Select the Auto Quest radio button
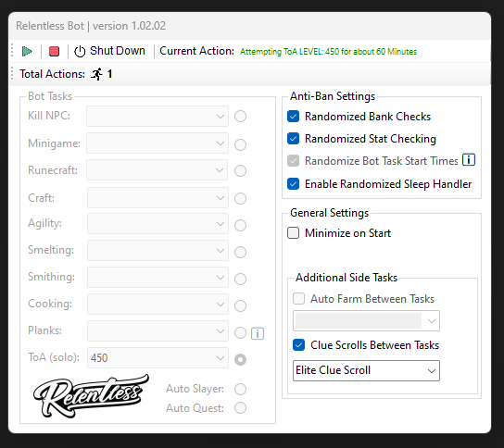The height and width of the screenshot is (448, 504). point(241,408)
